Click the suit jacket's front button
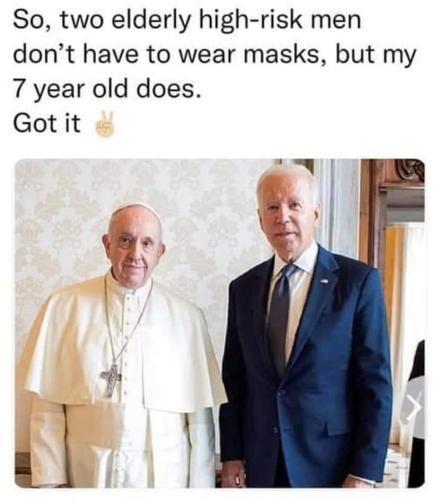This screenshot has width=439, height=500. pos(276,430)
